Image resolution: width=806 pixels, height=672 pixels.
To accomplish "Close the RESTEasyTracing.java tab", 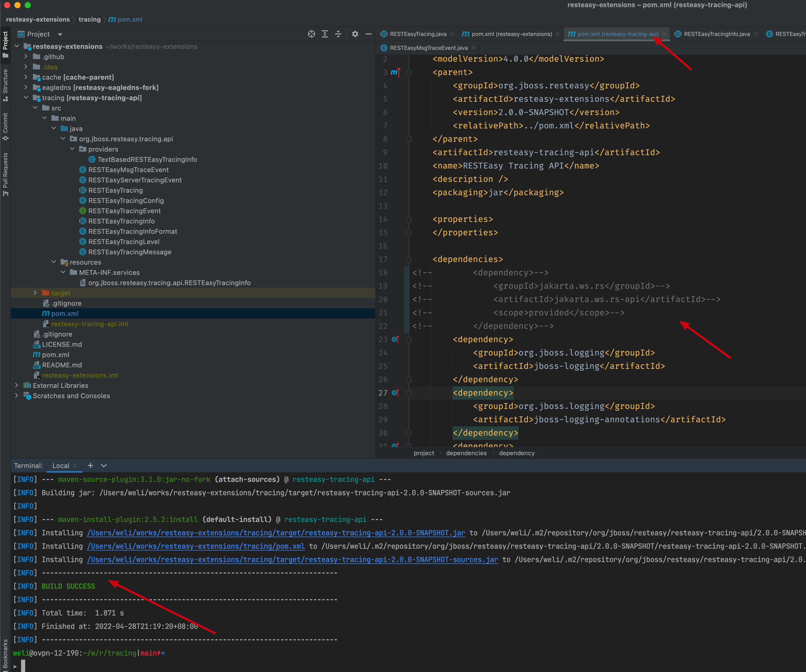I will [x=452, y=34].
